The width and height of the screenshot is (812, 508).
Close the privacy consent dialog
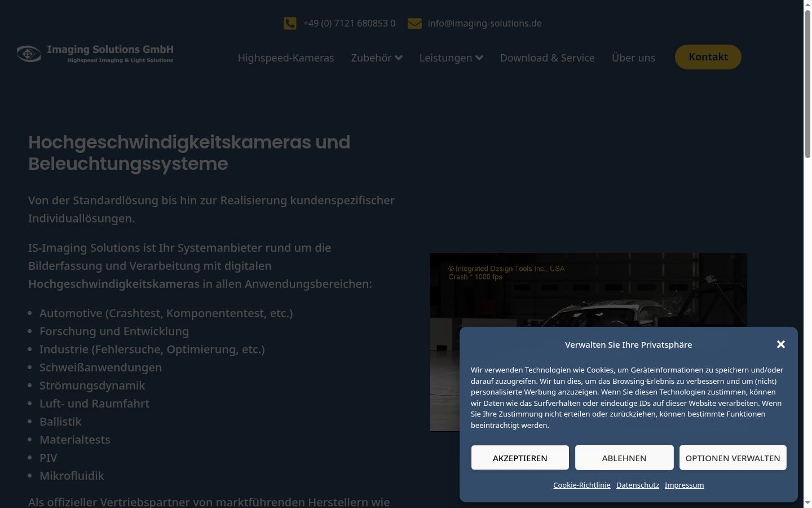pos(781,344)
